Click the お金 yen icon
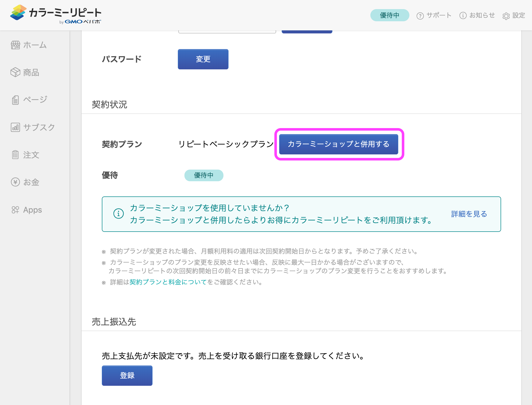Screen dimensions: 532x405 click(x=15, y=182)
